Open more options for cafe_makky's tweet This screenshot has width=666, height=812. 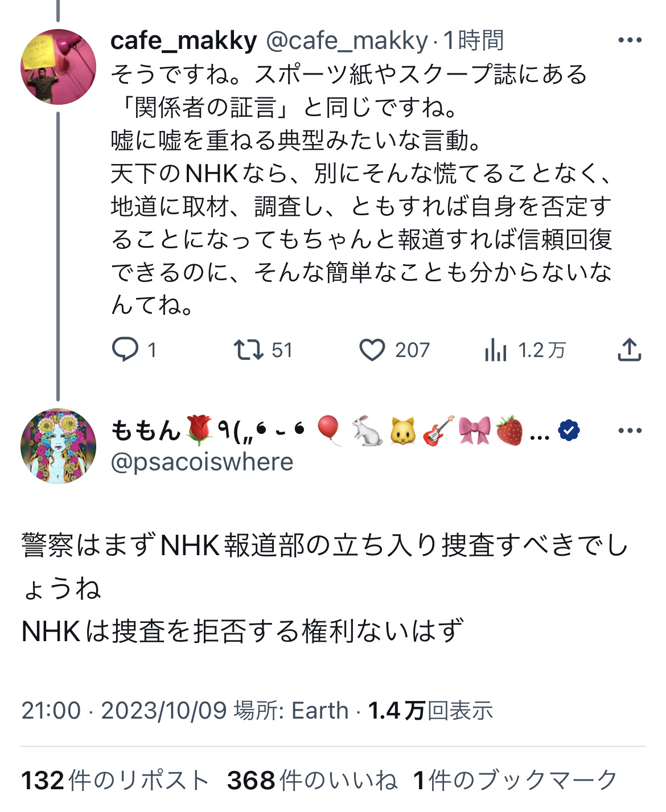tap(630, 40)
